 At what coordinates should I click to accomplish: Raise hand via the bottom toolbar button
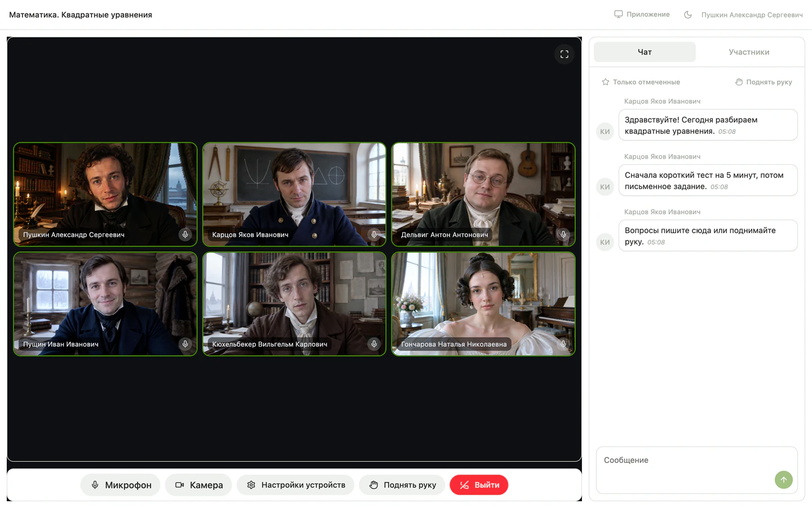pos(402,485)
